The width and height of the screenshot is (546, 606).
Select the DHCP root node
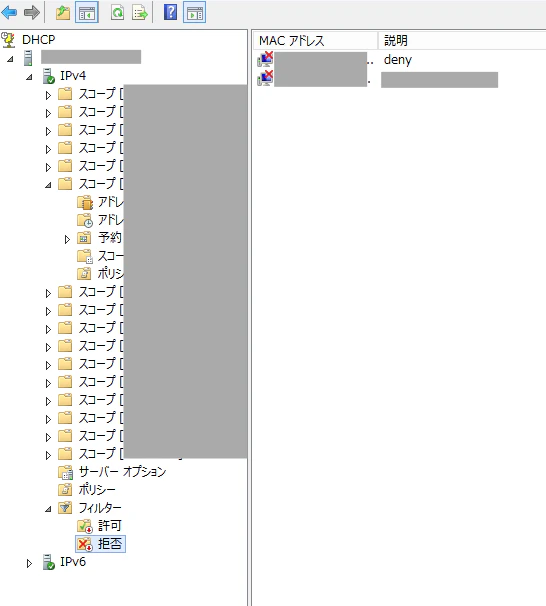tap(39, 39)
